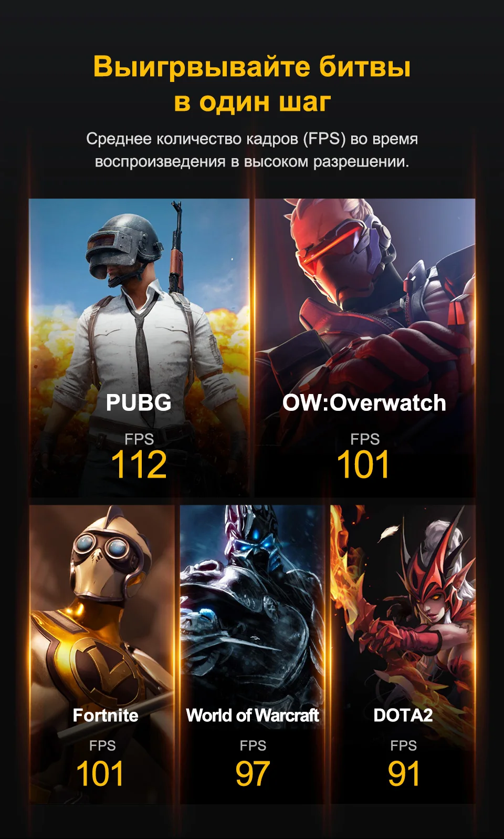Click the Overwatch FPS value 101
504x839 pixels.
(364, 465)
